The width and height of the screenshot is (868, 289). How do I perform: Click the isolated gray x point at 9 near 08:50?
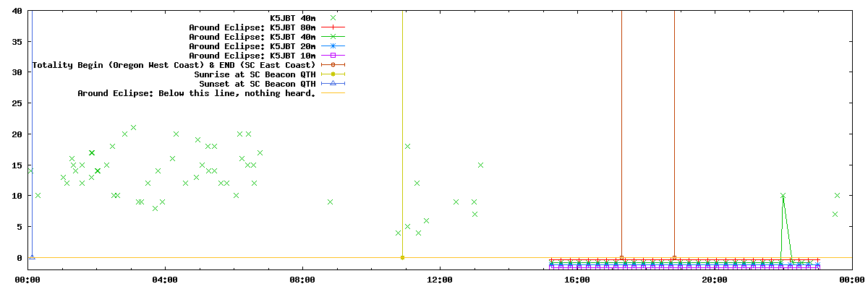click(330, 202)
